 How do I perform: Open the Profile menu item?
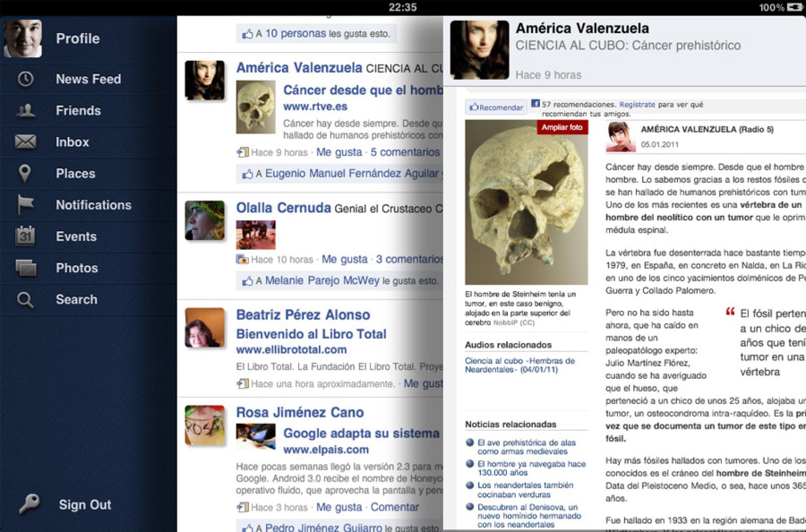point(78,39)
